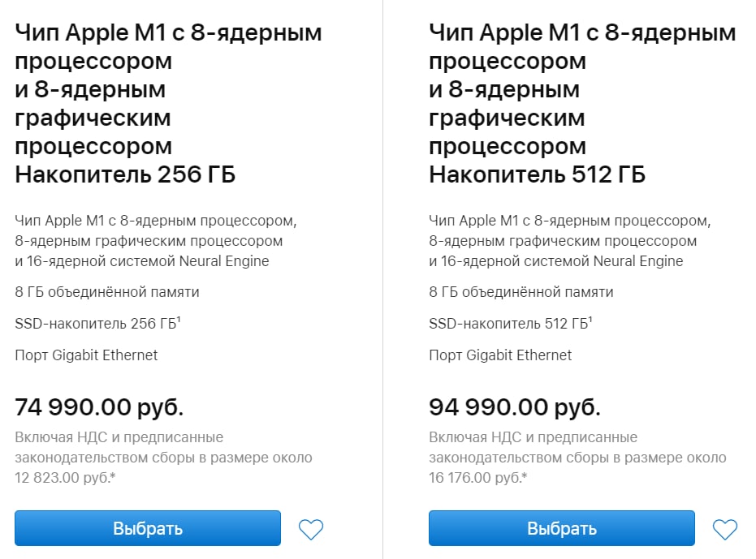The height and width of the screenshot is (559, 756).
Task: Click the Neural Engine description in the 512 ГБ column
Action: [x=556, y=261]
